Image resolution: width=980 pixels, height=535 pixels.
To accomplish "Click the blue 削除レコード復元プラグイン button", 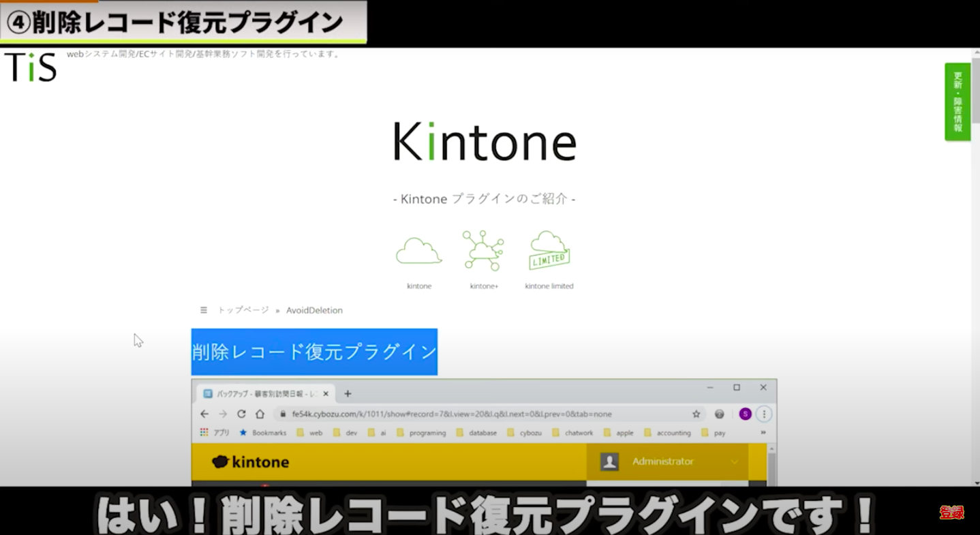I will [x=313, y=352].
